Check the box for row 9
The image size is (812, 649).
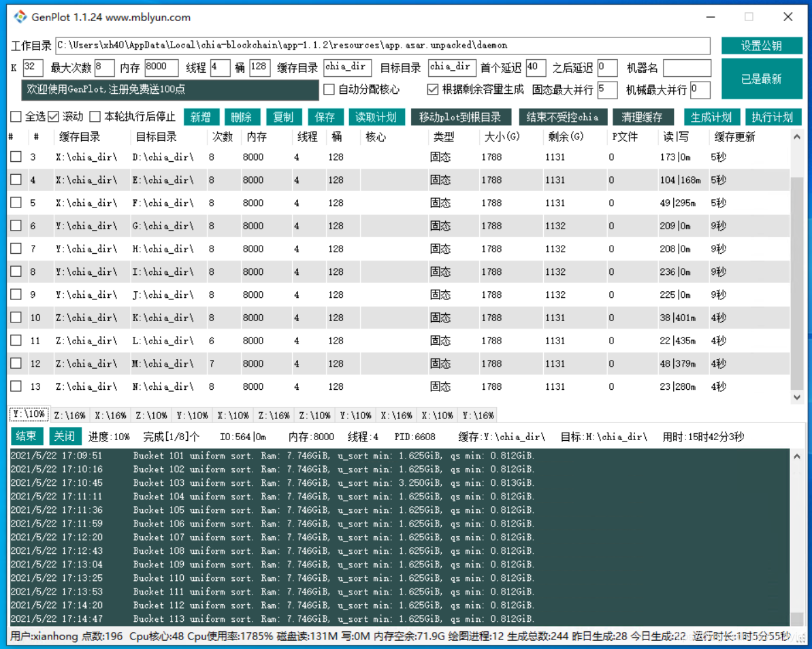click(x=16, y=295)
